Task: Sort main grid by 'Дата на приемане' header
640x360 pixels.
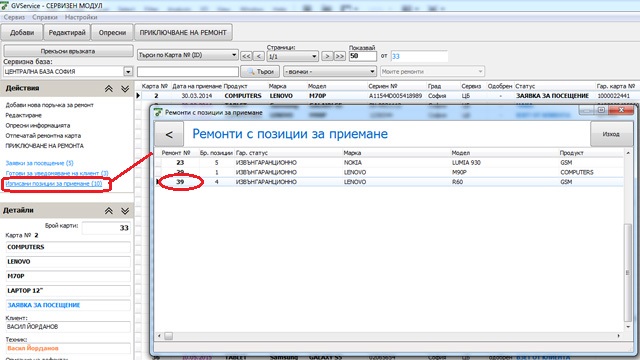Action: coord(197,86)
